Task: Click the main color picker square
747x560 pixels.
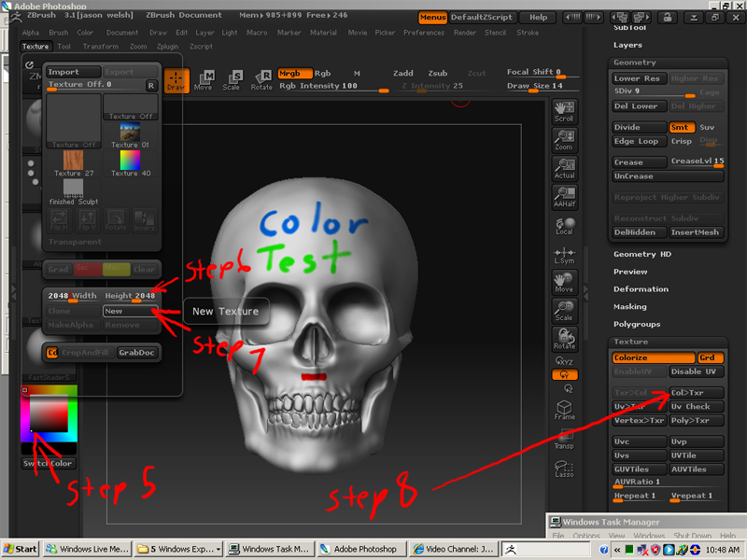Action: click(49, 414)
